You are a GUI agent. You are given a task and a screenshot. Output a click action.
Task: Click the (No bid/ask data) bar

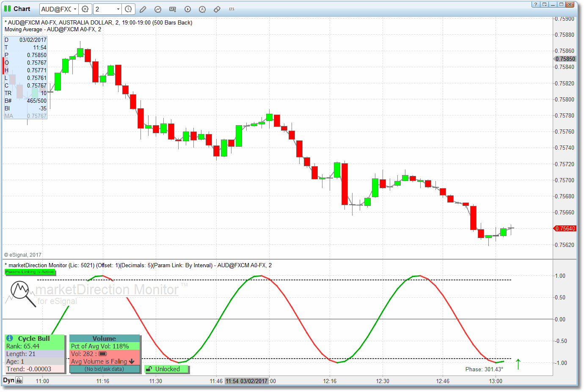[104, 369]
